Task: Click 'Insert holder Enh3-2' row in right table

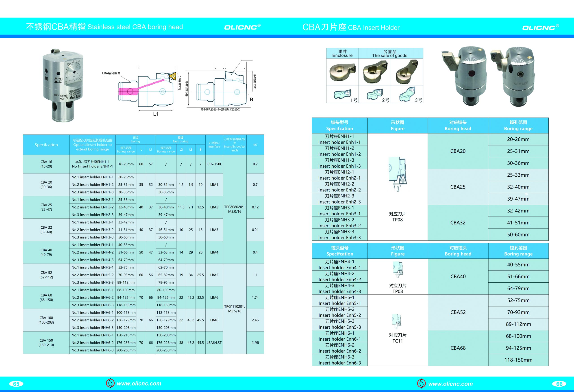Action: [x=339, y=223]
